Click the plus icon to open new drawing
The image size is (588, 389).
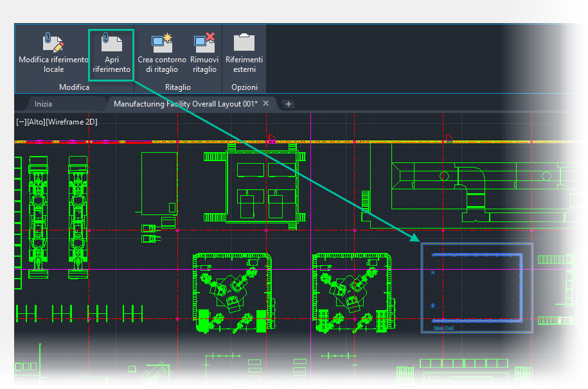click(288, 103)
